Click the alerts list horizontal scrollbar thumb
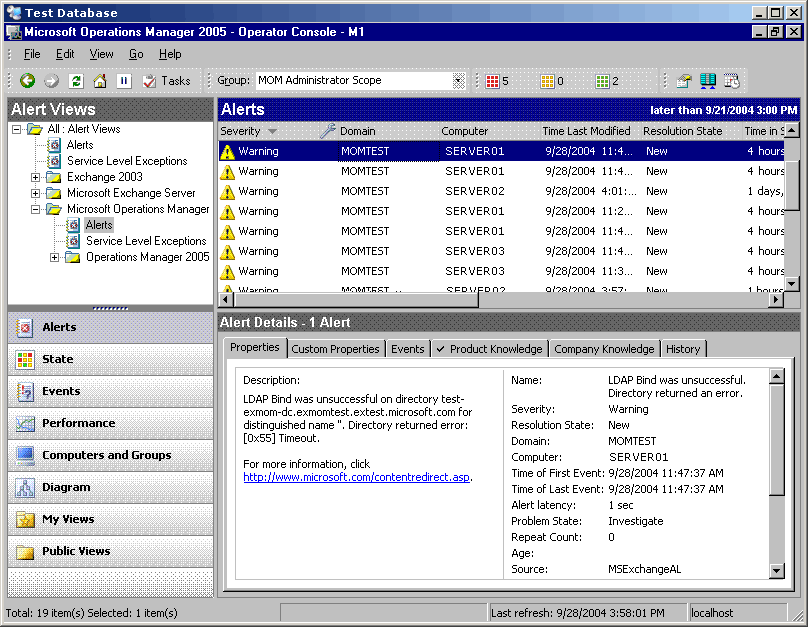This screenshot has width=808, height=627. [x=355, y=300]
